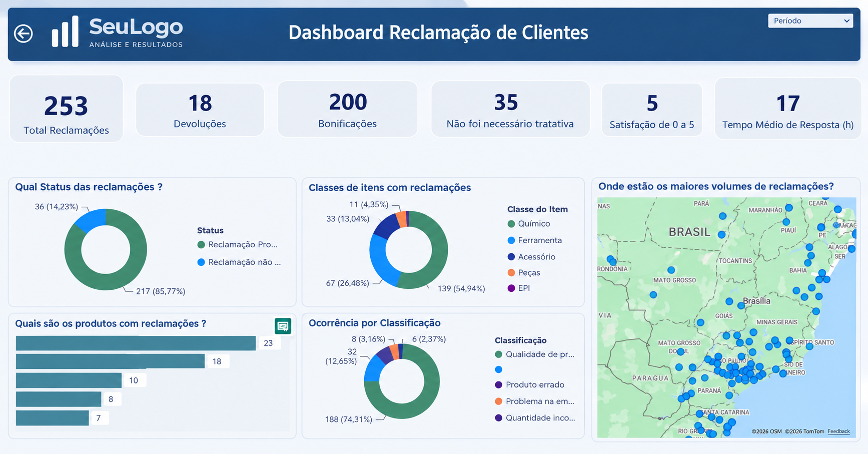Click the products bar with value 18

click(x=110, y=361)
